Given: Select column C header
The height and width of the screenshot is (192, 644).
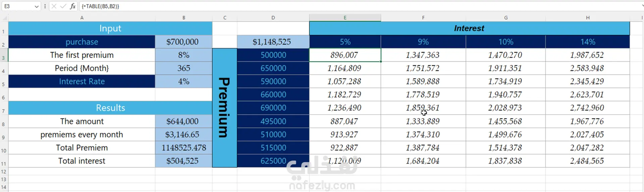Looking at the screenshot, I should pos(225,18).
